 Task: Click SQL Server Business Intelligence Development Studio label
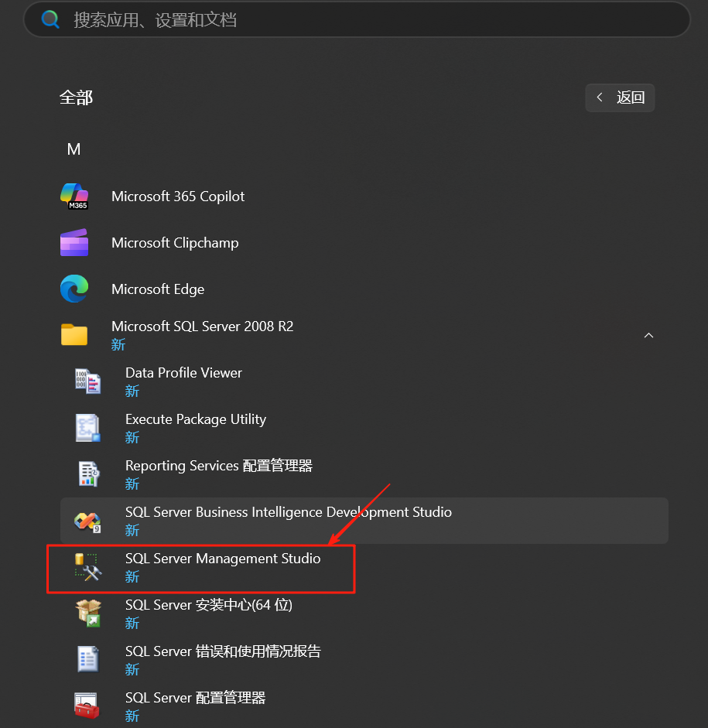289,512
